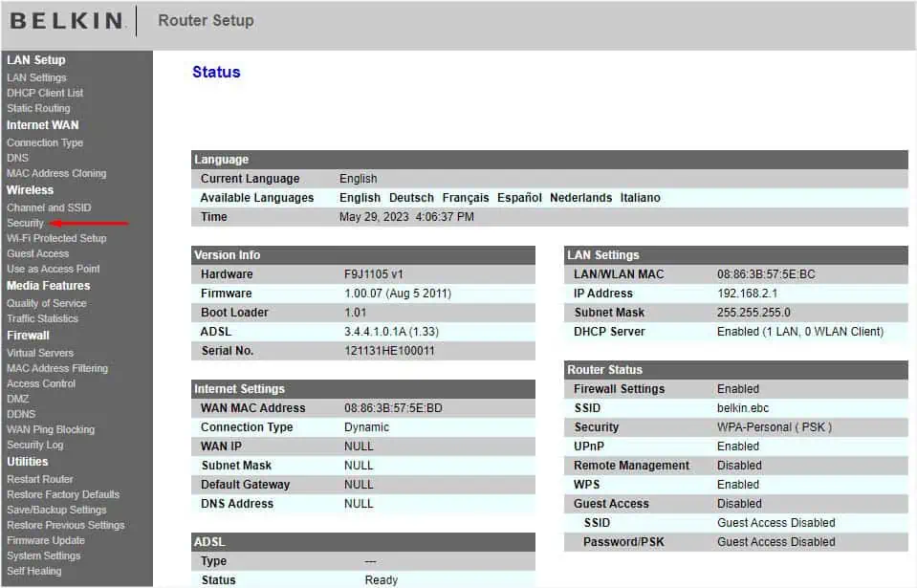Click Restore Factory Defaults option

pyautogui.click(x=63, y=494)
